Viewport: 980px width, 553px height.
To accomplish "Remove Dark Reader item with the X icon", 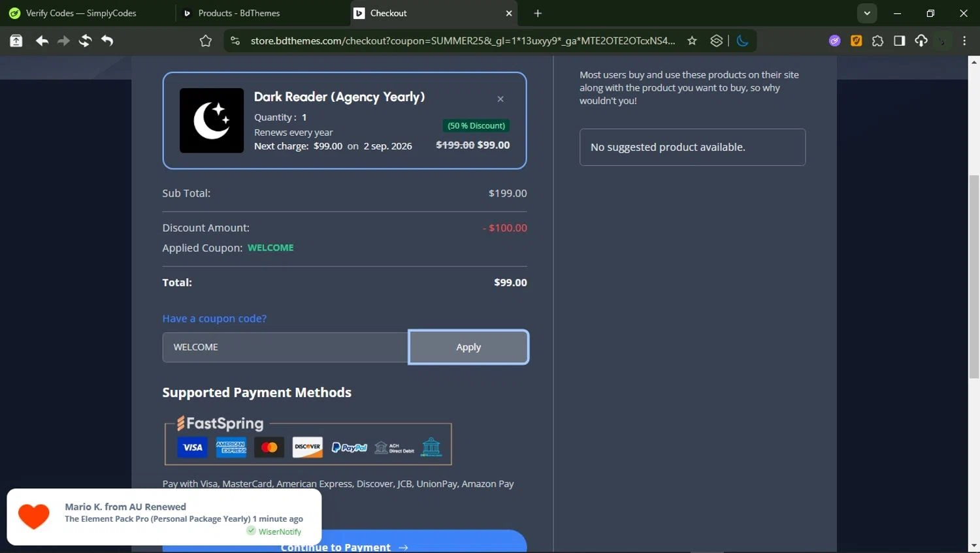I will (x=500, y=99).
